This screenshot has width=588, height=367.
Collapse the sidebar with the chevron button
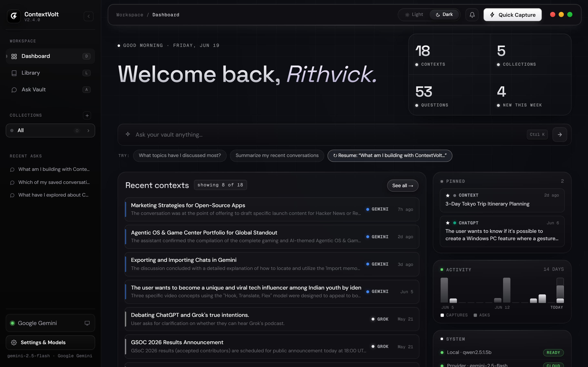click(88, 16)
